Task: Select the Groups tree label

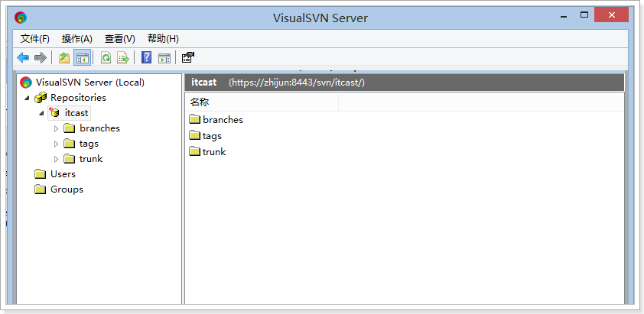Action: pos(67,189)
